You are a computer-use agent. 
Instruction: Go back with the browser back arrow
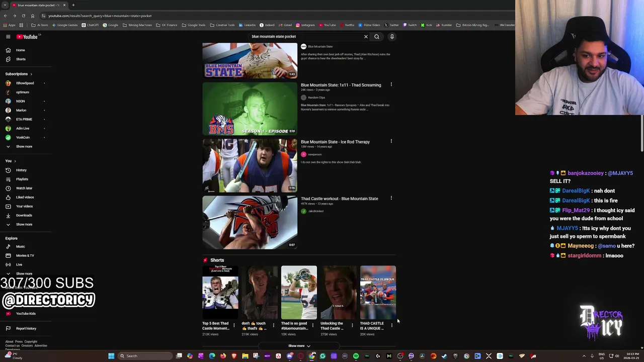[x=5, y=16]
